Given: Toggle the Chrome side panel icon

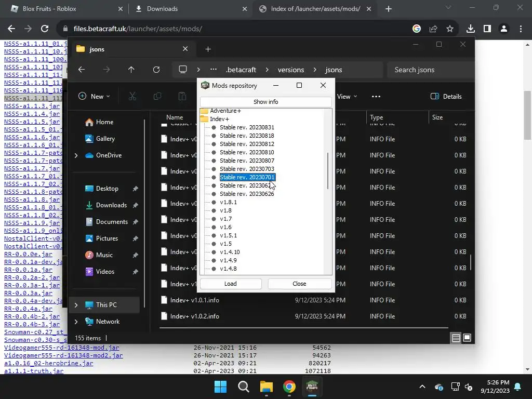Looking at the screenshot, I should 487,29.
